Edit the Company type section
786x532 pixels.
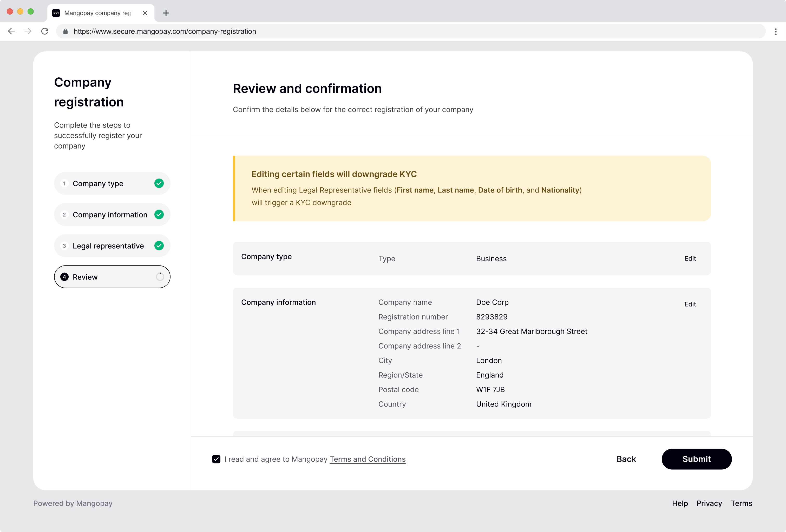coord(690,258)
